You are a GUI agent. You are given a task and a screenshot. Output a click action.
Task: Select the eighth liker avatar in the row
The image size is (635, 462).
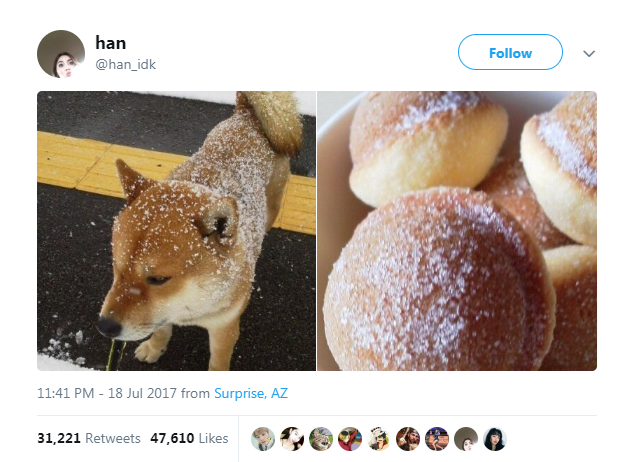tap(466, 439)
